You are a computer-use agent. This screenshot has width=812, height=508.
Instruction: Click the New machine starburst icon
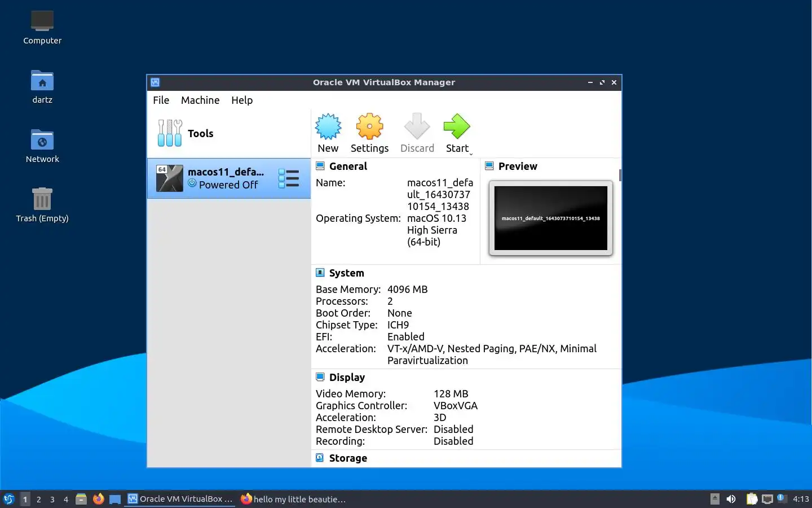(328, 126)
